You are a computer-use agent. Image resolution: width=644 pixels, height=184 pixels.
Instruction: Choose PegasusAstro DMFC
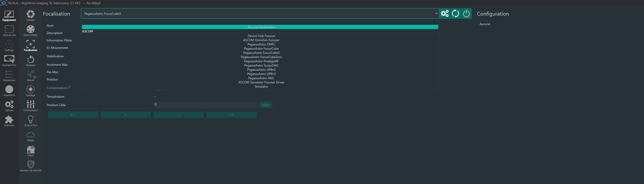[261, 44]
